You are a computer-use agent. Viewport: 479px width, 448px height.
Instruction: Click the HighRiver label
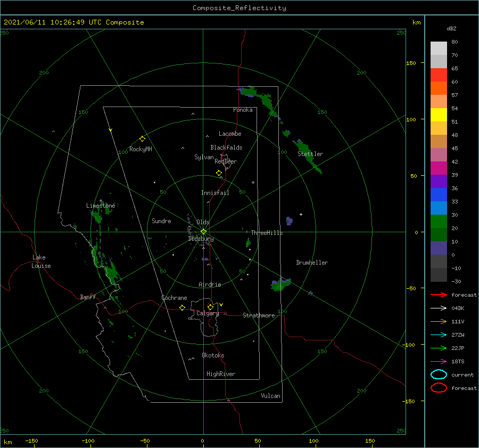[x=221, y=374]
